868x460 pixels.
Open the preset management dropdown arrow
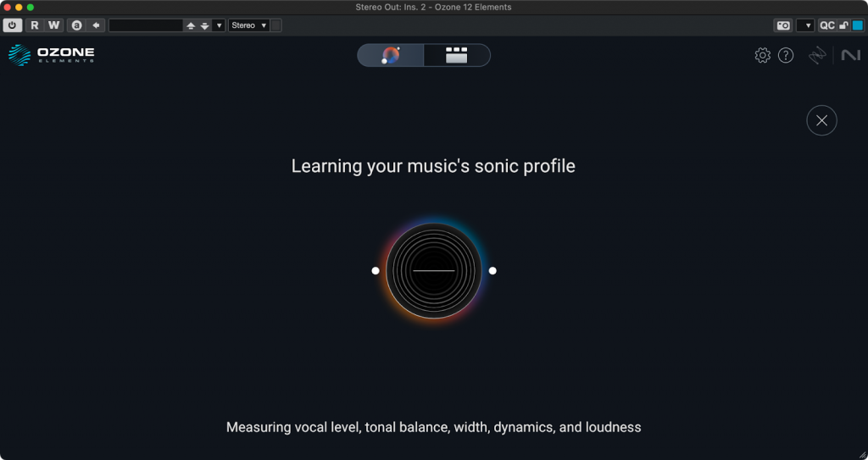[x=220, y=25]
